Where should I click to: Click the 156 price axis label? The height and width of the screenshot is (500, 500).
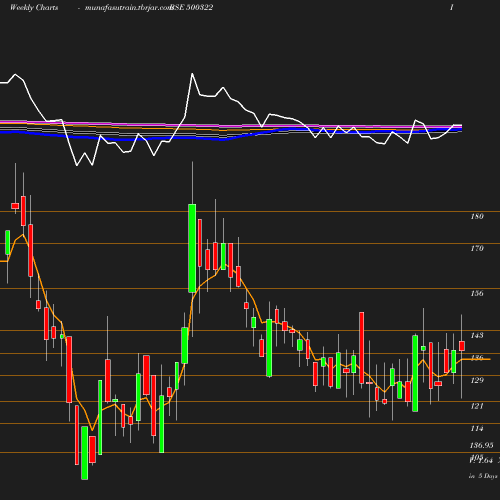(477, 294)
